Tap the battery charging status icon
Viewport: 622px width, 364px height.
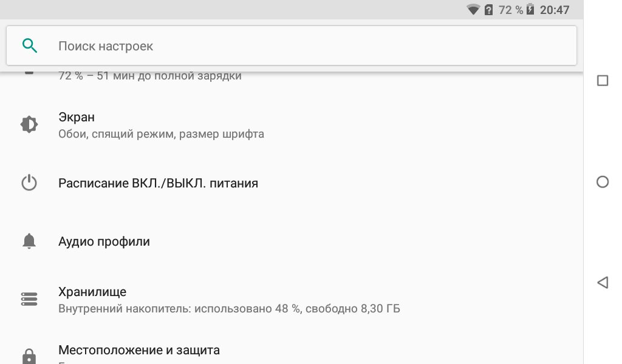click(x=531, y=10)
